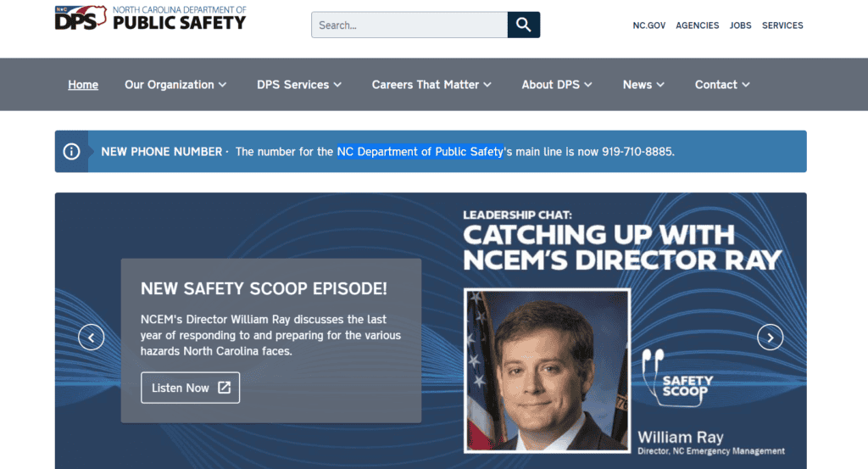Click the Services link in top header
The image size is (868, 469).
(782, 25)
